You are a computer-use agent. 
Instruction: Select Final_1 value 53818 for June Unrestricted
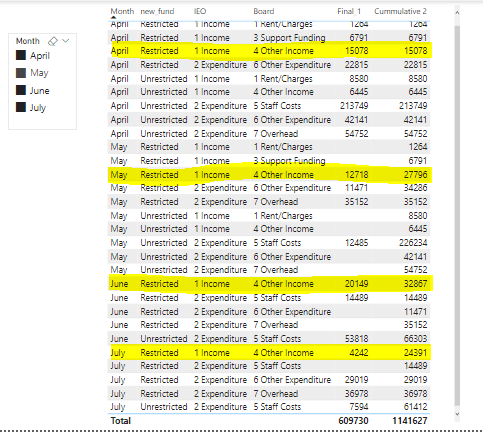coord(356,339)
